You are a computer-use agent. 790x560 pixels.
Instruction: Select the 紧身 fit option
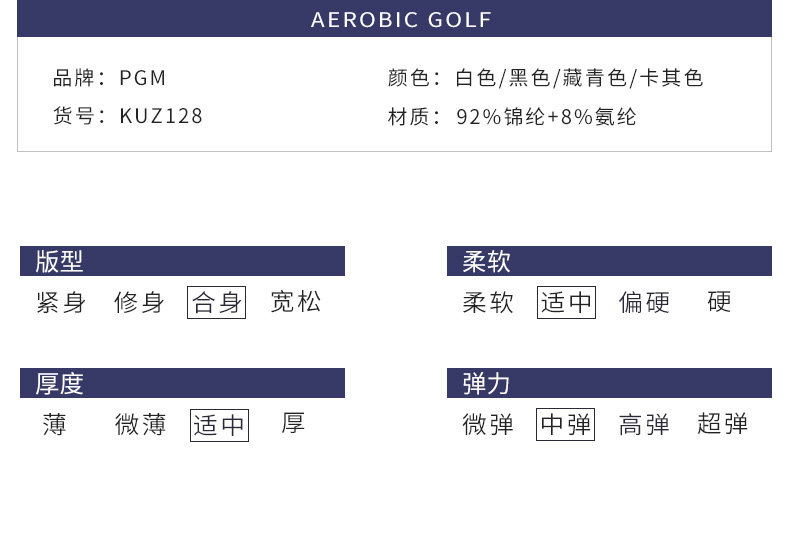61,302
